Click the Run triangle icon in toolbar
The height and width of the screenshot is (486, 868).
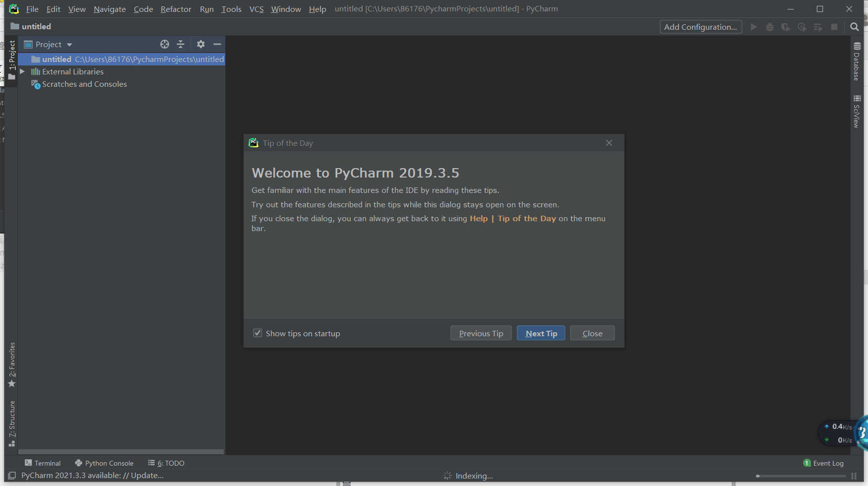pos(753,27)
